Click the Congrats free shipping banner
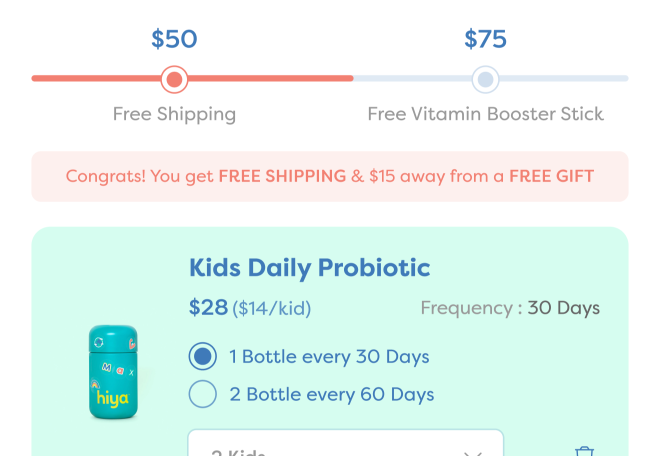Screen dimensions: 660x462 (329, 176)
